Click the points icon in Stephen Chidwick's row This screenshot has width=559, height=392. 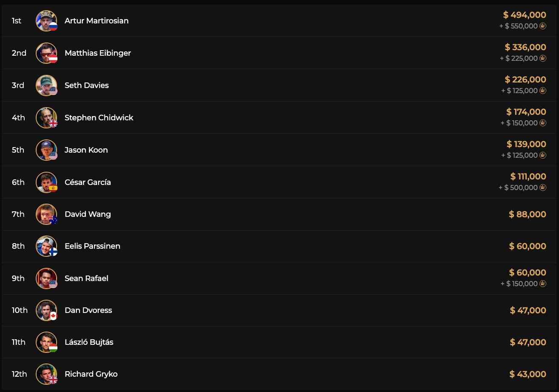pos(543,123)
